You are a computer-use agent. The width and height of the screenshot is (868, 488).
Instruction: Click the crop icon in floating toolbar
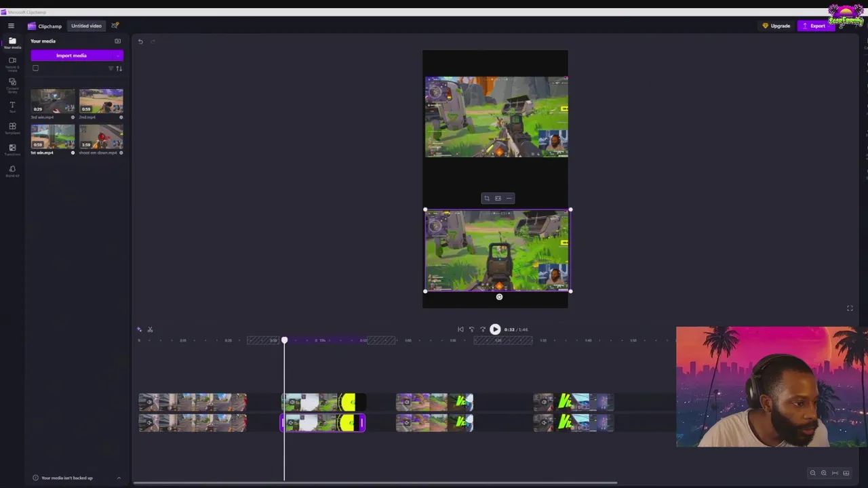(x=486, y=199)
